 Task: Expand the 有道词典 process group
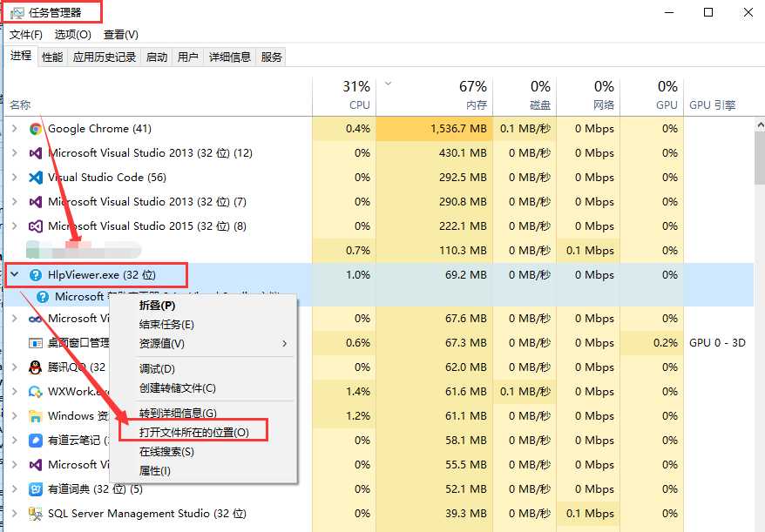(x=15, y=489)
